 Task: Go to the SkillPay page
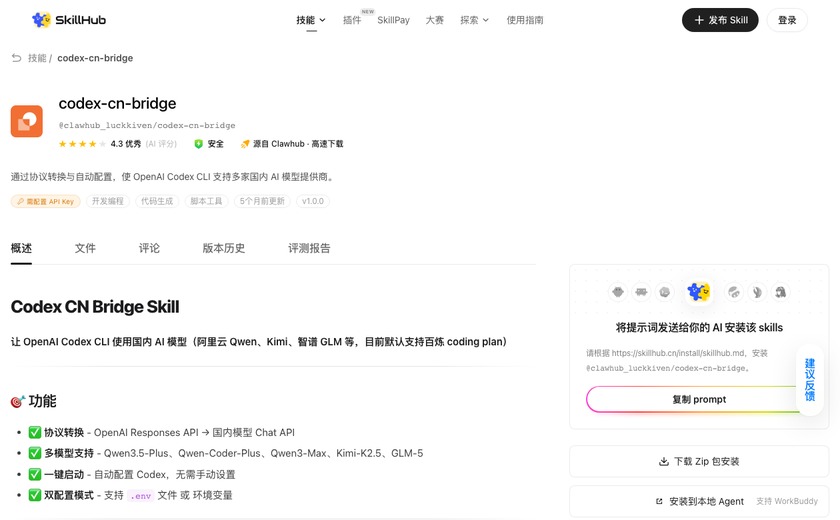click(x=393, y=20)
